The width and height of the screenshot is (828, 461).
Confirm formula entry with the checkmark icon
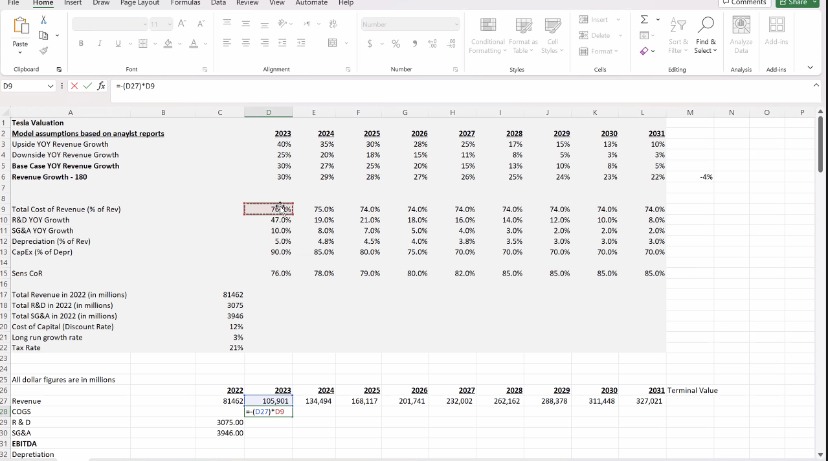click(87, 86)
